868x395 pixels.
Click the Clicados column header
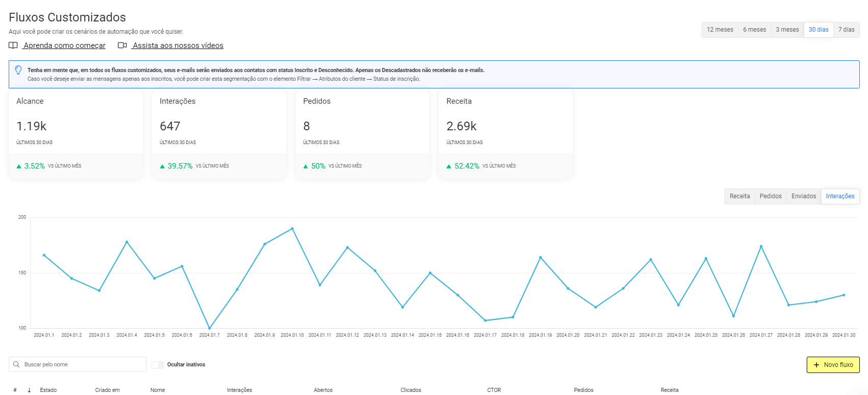coord(411,390)
